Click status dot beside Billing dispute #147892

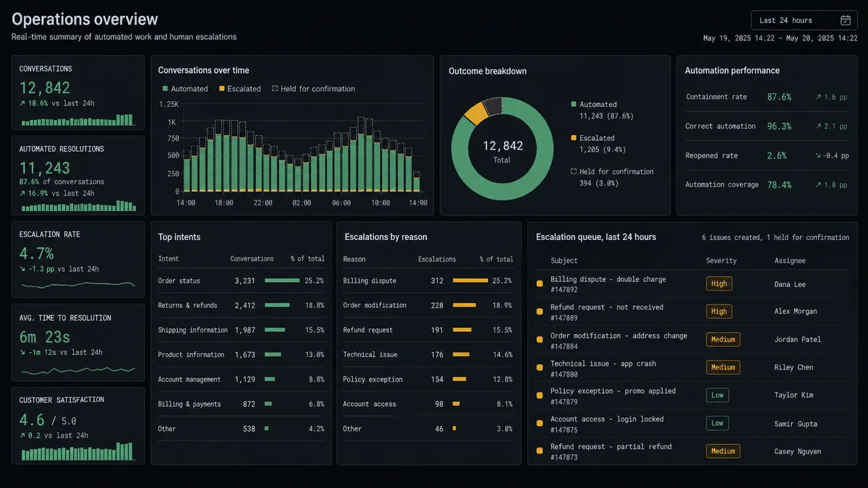(540, 284)
